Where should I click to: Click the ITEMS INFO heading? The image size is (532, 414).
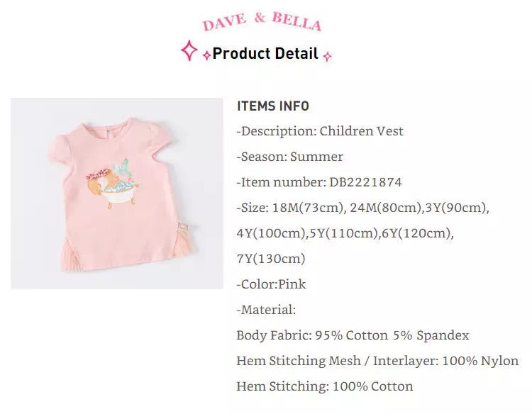(x=273, y=106)
